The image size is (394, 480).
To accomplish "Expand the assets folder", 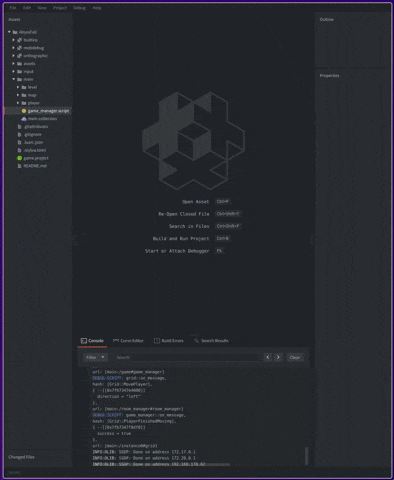I will [14, 64].
